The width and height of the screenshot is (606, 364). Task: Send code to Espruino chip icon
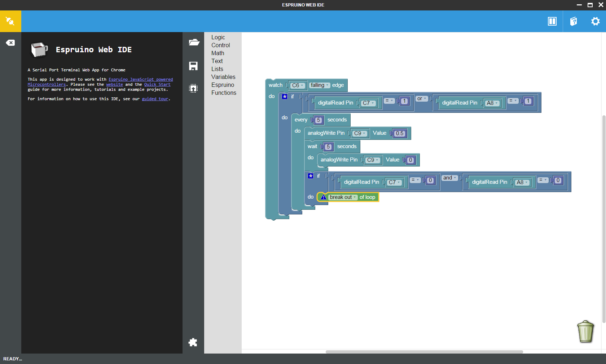pyautogui.click(x=193, y=88)
